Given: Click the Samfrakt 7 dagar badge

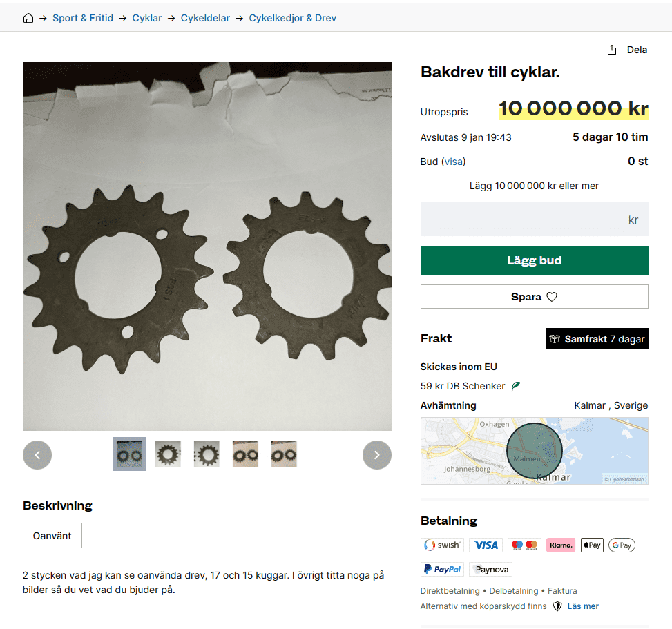Looking at the screenshot, I should [x=597, y=339].
